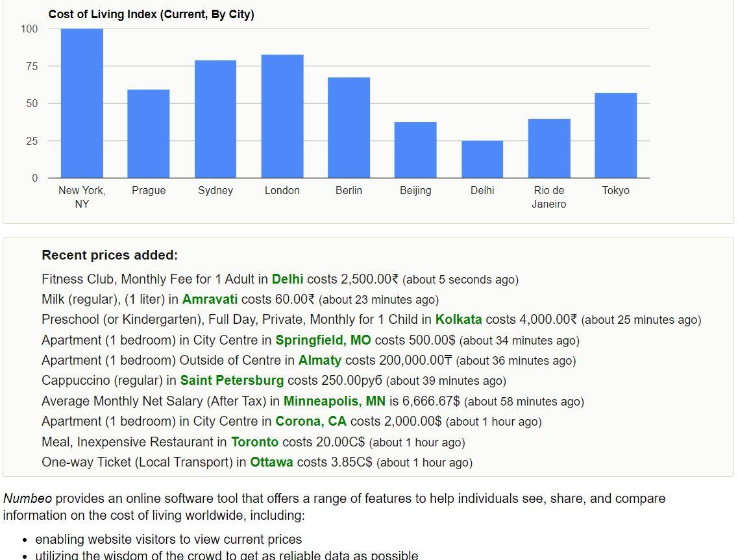The image size is (738, 560).
Task: Click the Sydney chart bar
Action: click(215, 119)
